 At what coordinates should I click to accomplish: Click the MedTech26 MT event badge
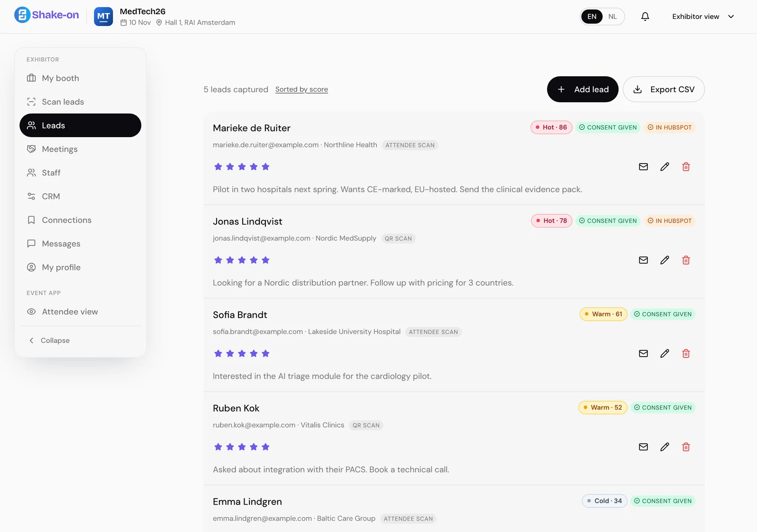pos(103,17)
